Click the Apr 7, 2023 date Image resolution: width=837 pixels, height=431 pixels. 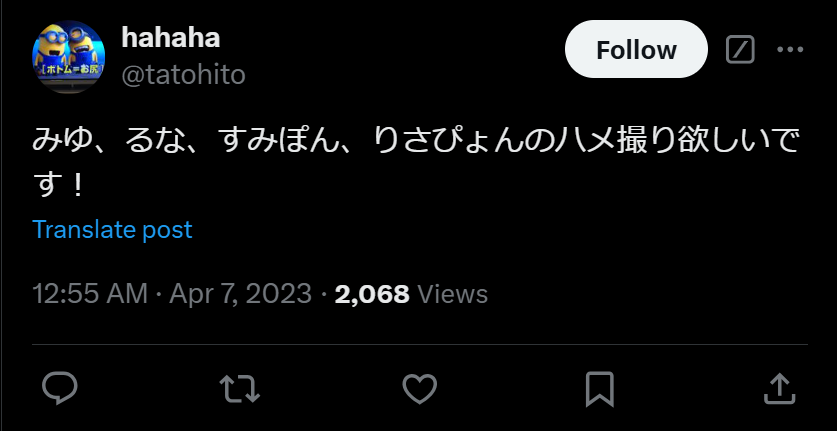241,294
